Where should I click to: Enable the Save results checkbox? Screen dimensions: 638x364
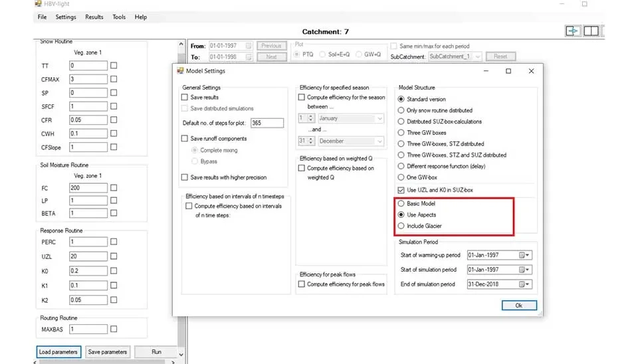(x=185, y=98)
